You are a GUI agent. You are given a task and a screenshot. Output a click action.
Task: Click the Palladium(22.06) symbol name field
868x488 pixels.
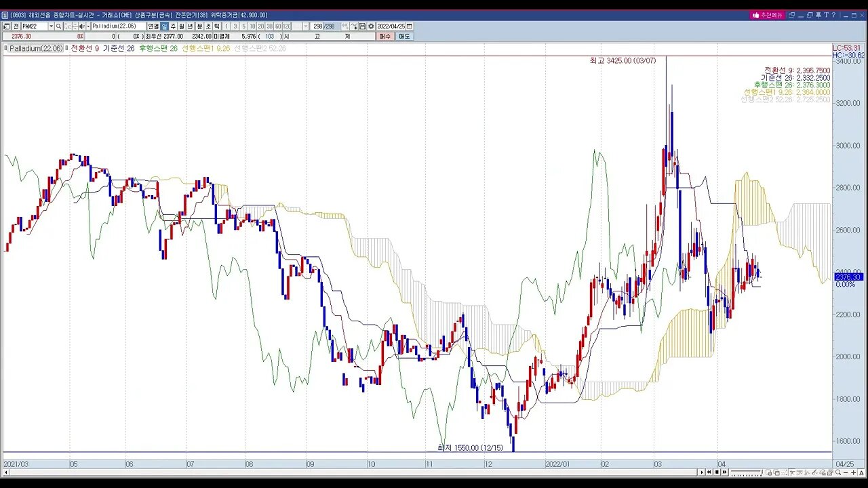tap(119, 26)
